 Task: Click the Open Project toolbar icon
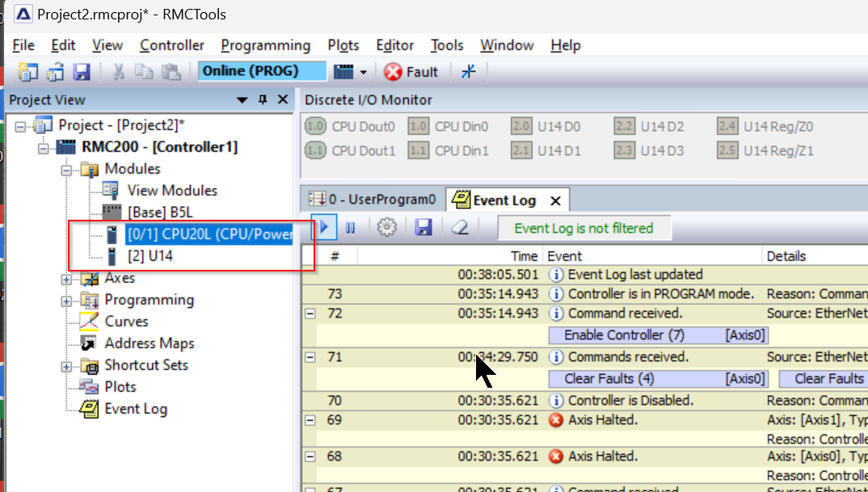[x=55, y=71]
